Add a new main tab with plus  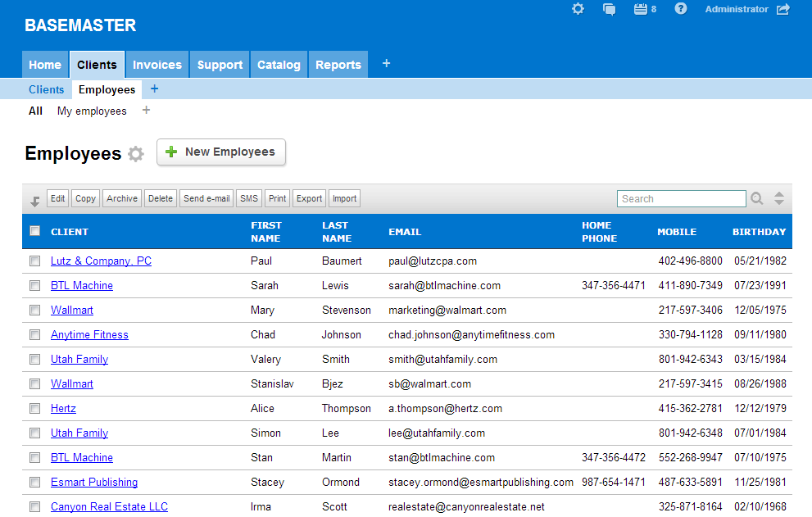[x=386, y=64]
